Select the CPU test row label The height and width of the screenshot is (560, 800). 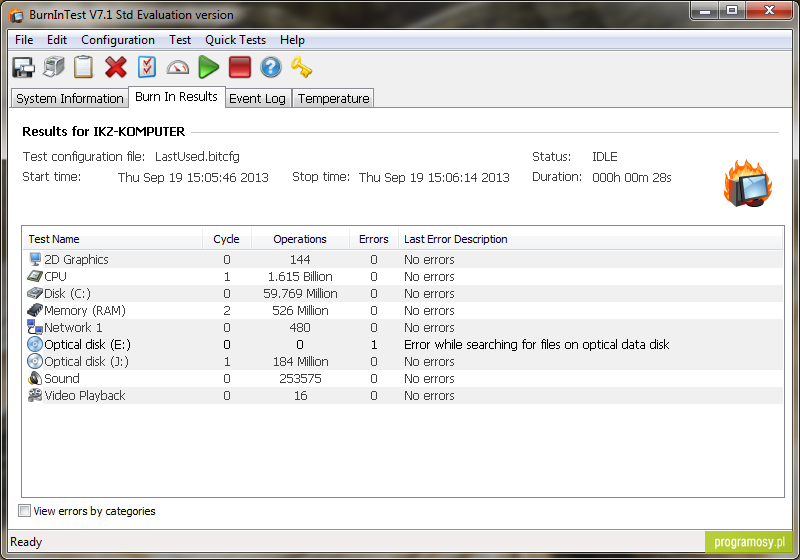pos(56,276)
